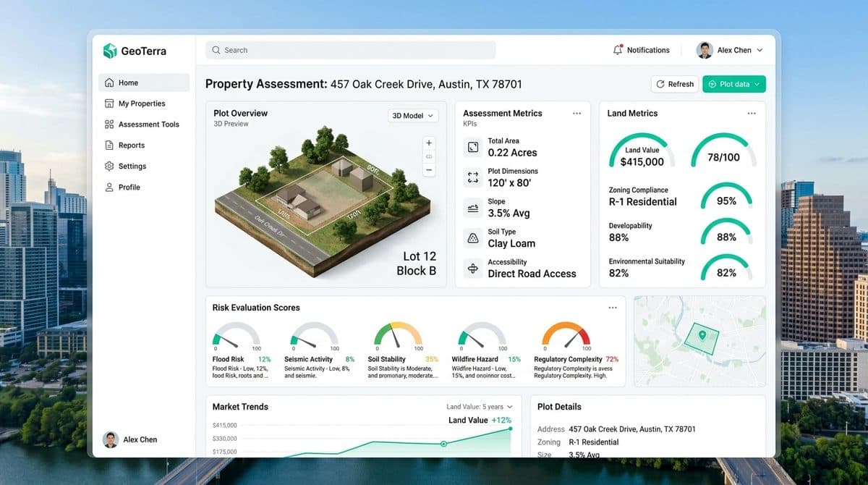The image size is (868, 485).
Task: Click the Total Area metric icon
Action: (473, 147)
